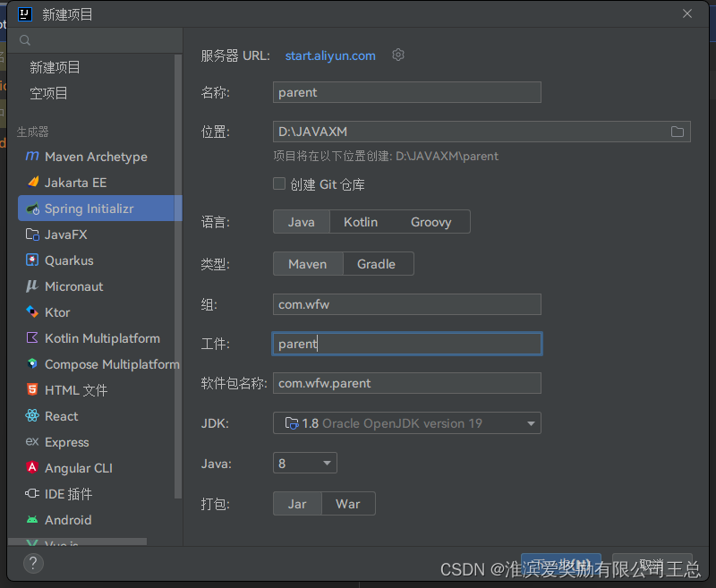Select War packaging
This screenshot has width=716, height=588.
pyautogui.click(x=348, y=504)
